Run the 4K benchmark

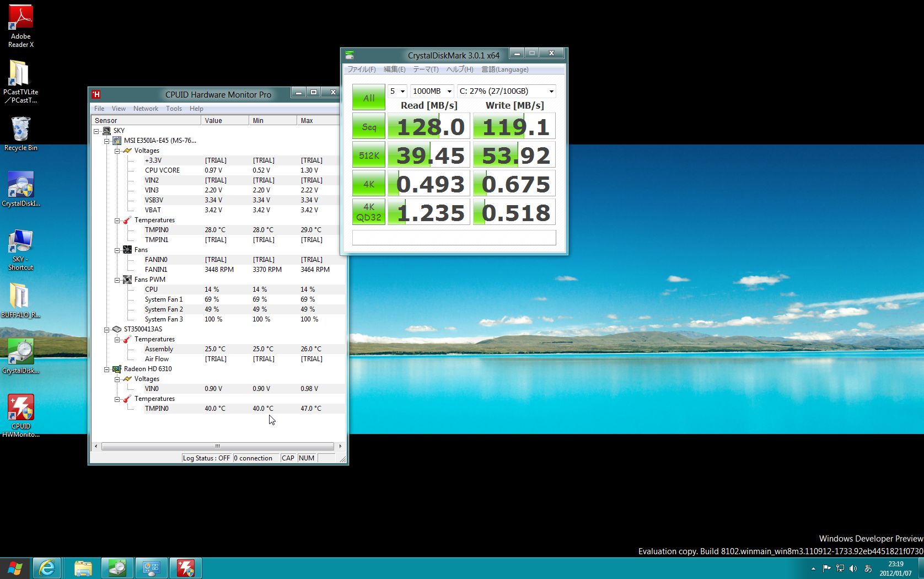(369, 184)
